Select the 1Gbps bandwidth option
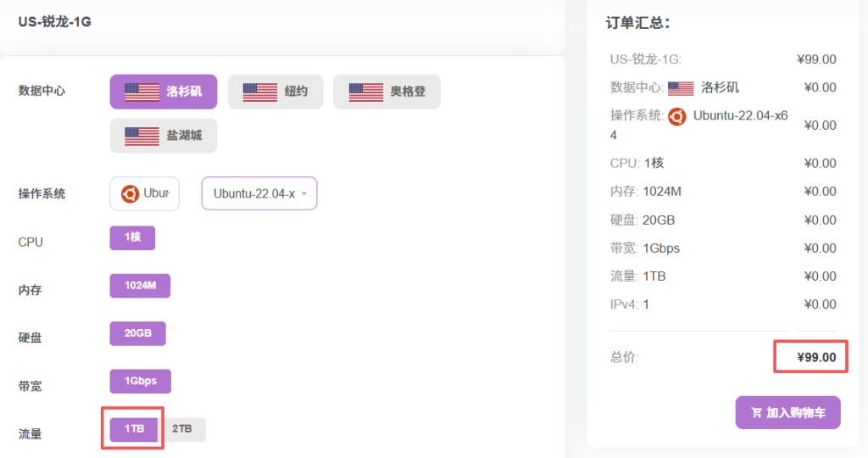 pyautogui.click(x=140, y=381)
